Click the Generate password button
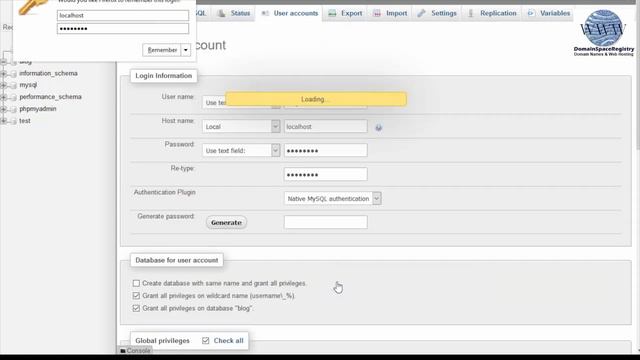Image resolution: width=640 pixels, height=360 pixels. click(227, 222)
